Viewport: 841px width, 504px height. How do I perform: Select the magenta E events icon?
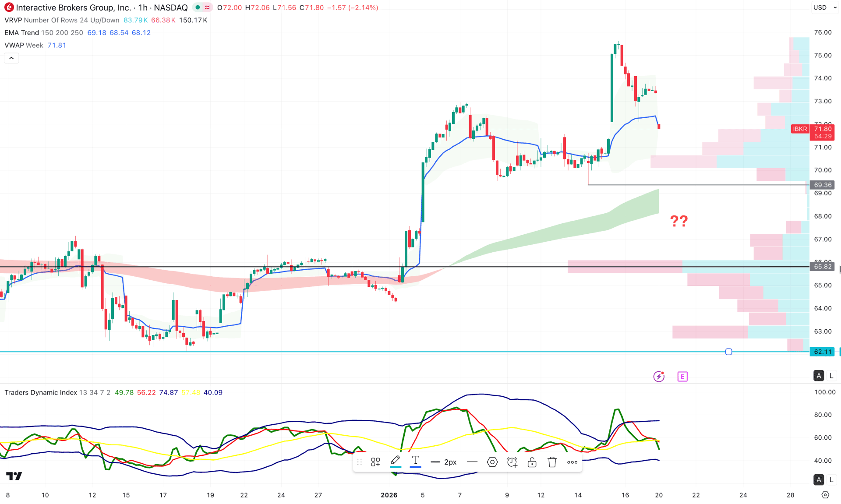click(x=682, y=376)
